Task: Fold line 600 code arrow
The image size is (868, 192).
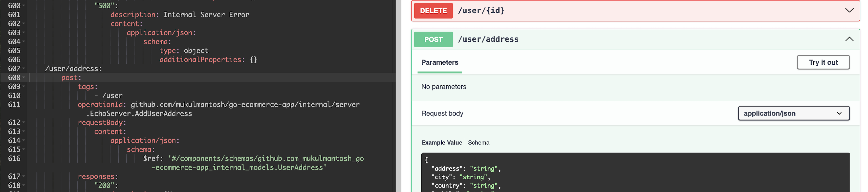Action: (23, 6)
